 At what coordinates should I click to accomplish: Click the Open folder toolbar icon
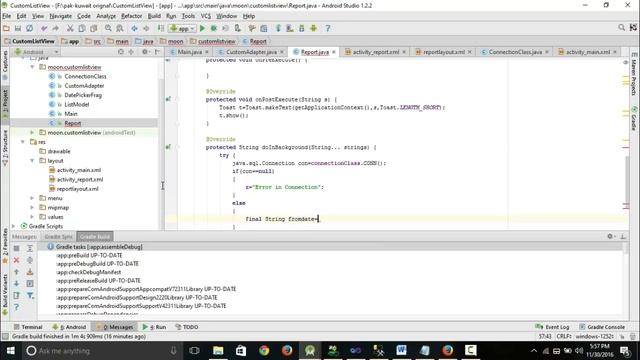point(6,28)
